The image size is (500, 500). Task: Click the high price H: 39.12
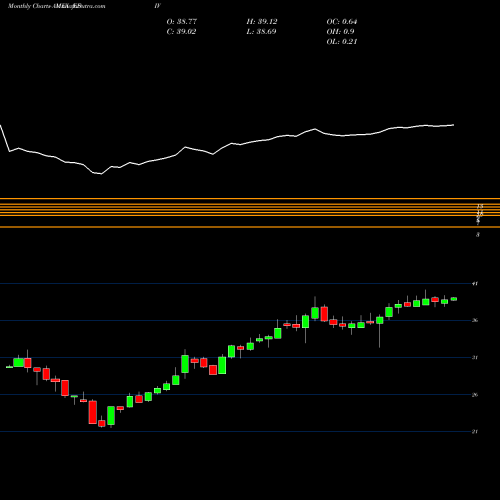[x=262, y=22]
